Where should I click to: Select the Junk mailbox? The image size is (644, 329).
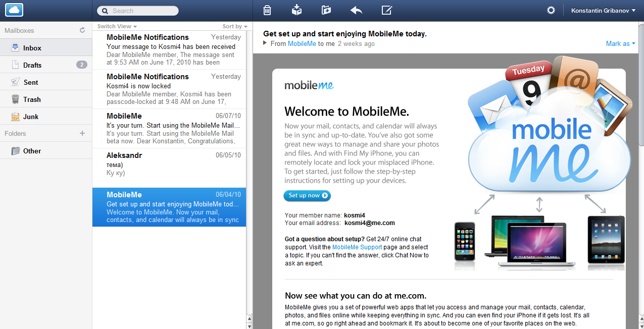(x=46, y=116)
